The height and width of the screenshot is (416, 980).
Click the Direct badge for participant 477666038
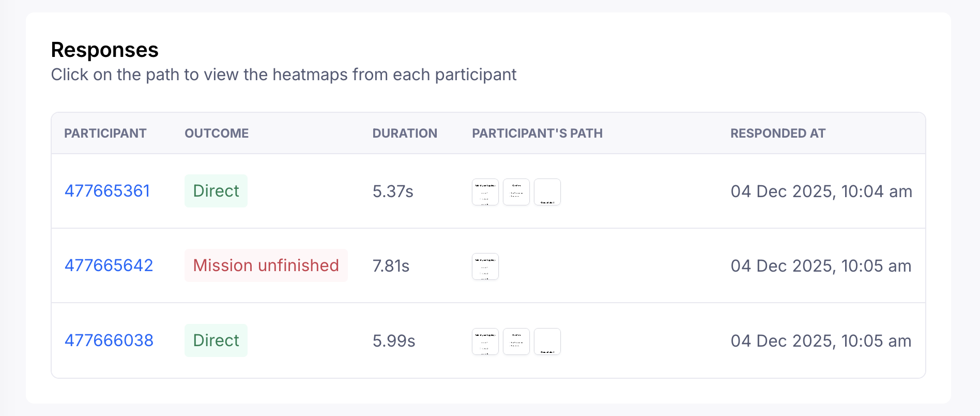216,340
